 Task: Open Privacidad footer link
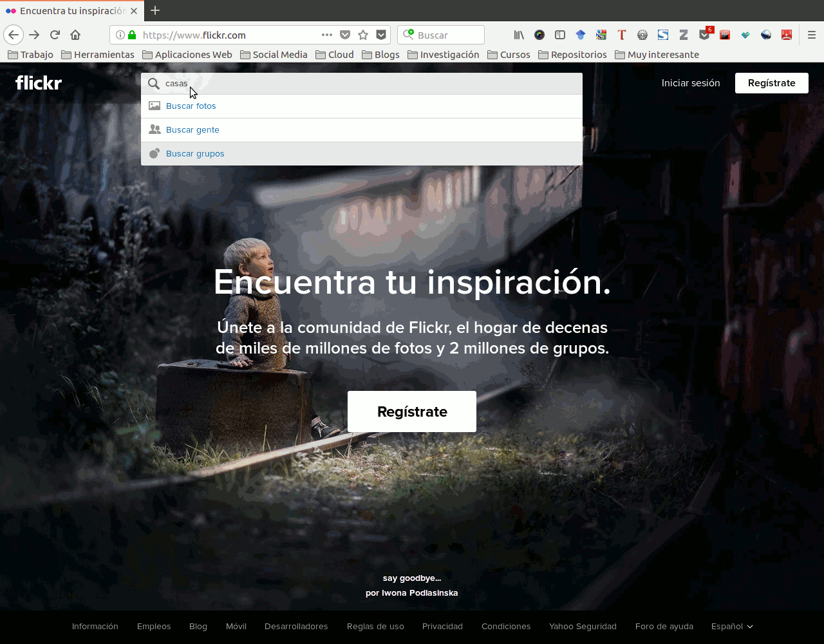[442, 626]
